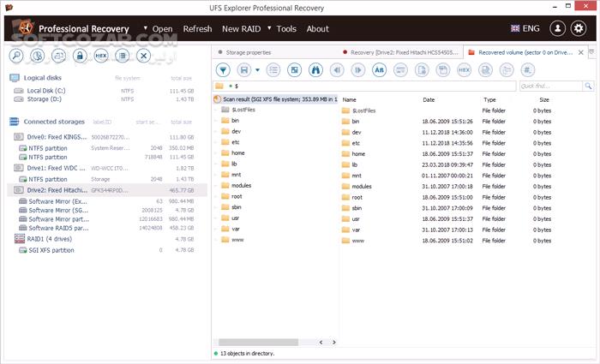
Task: Click the magnifier scan icon in left toolbar
Action: click(x=16, y=56)
